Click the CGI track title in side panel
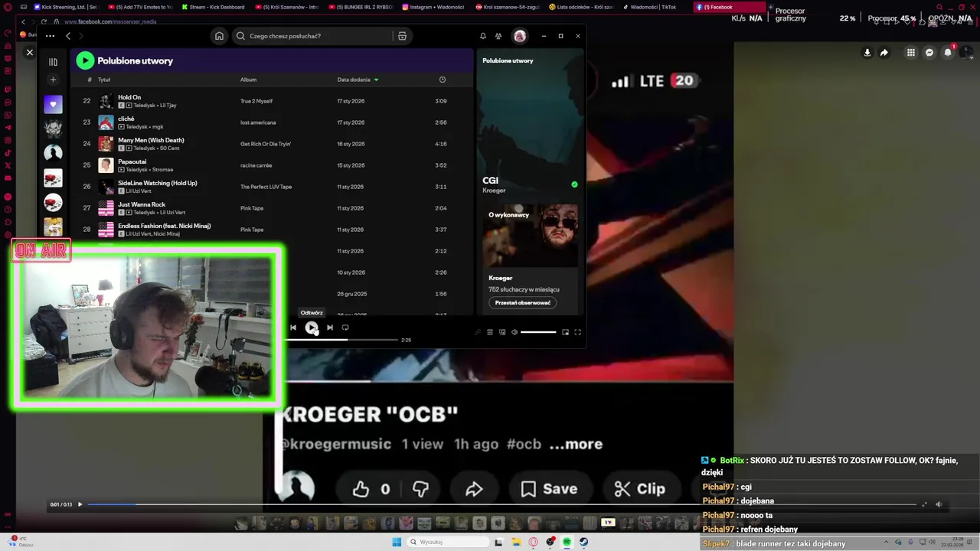Image resolution: width=980 pixels, height=551 pixels. tap(490, 181)
